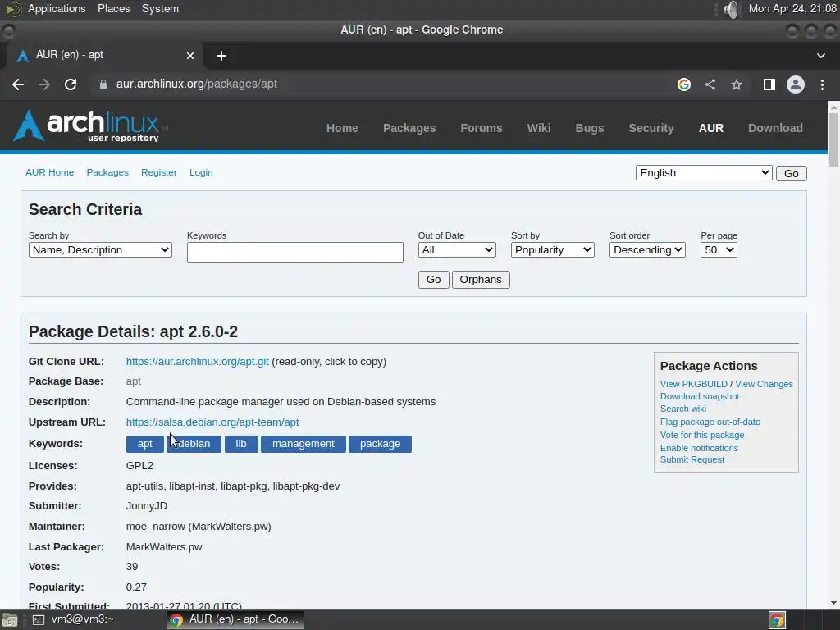
Task: Click the site lock icon in address bar
Action: coord(103,84)
